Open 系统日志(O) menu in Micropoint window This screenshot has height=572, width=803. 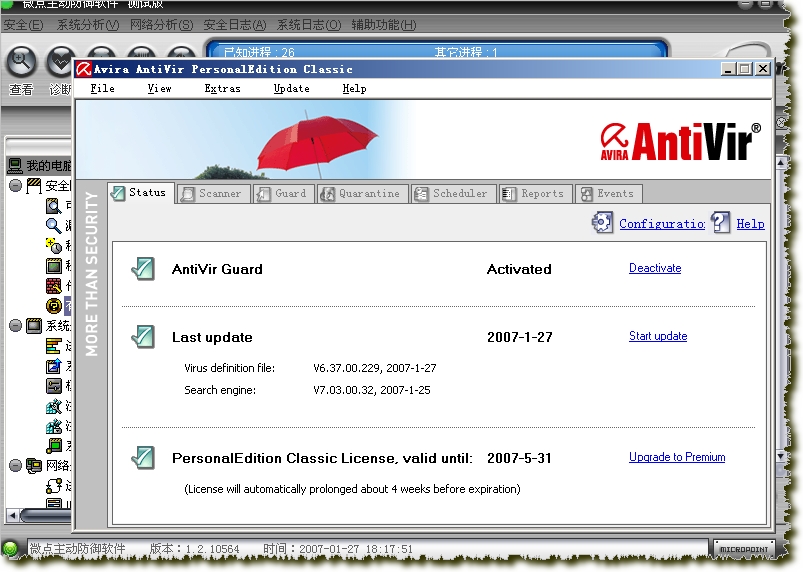tap(308, 25)
